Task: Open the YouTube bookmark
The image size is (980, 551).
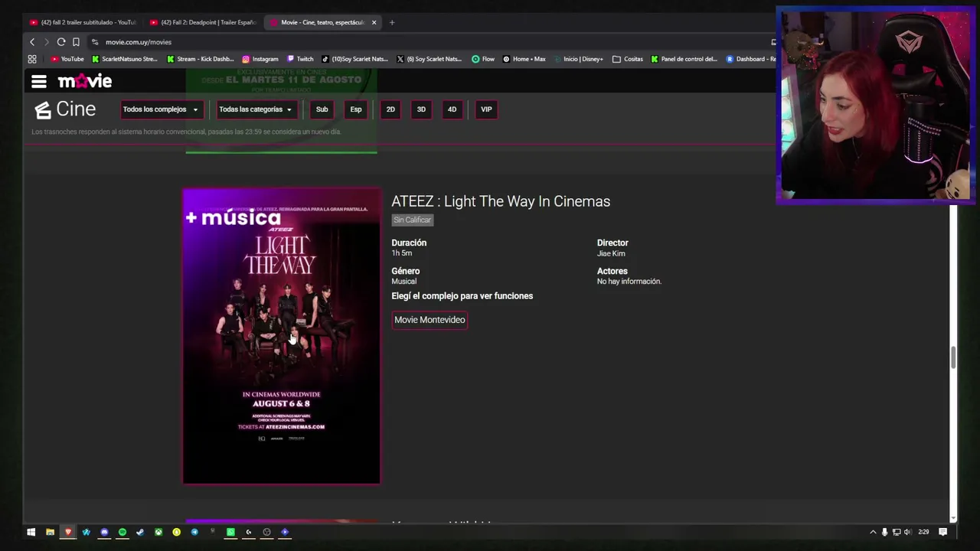Action: point(67,59)
